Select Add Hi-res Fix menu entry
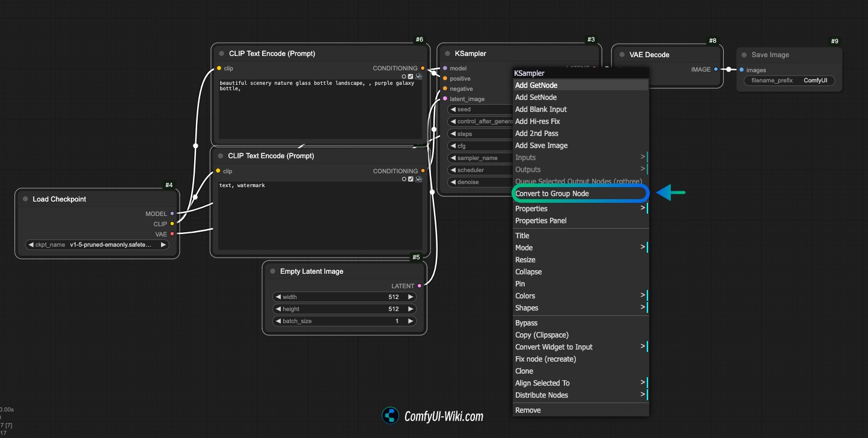This screenshot has height=438, width=868. pos(581,122)
